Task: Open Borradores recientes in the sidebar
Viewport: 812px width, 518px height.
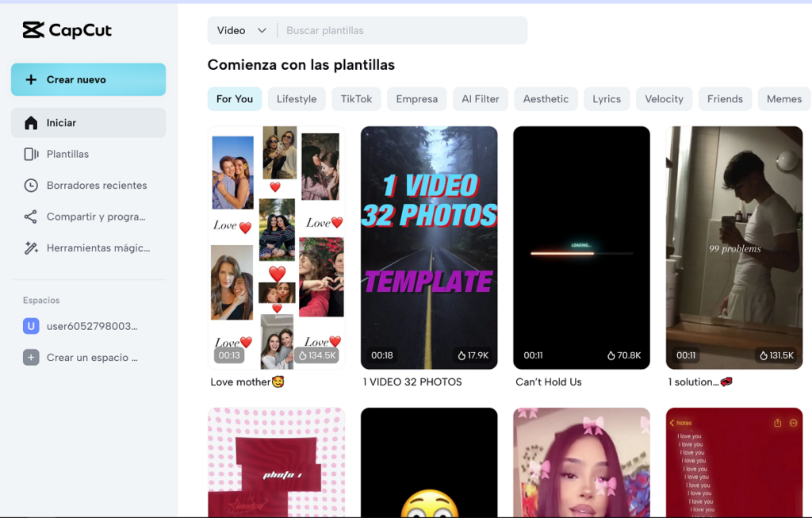Action: click(89, 186)
